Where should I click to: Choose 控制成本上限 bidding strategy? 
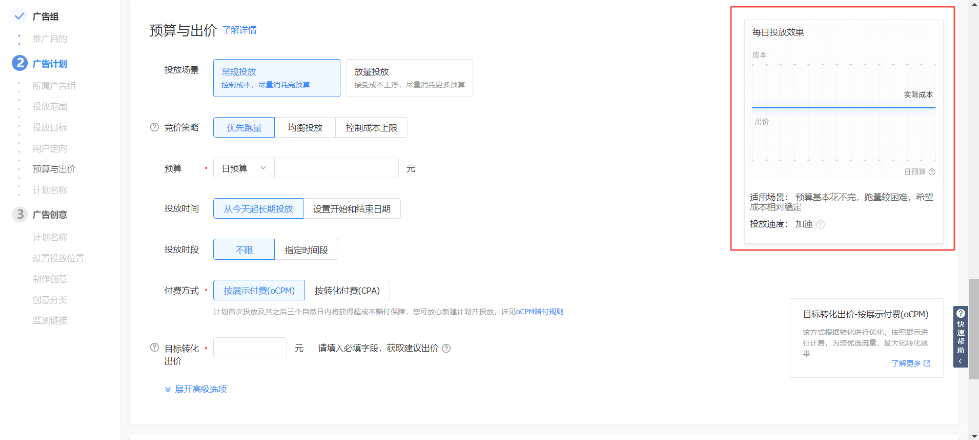pos(371,128)
